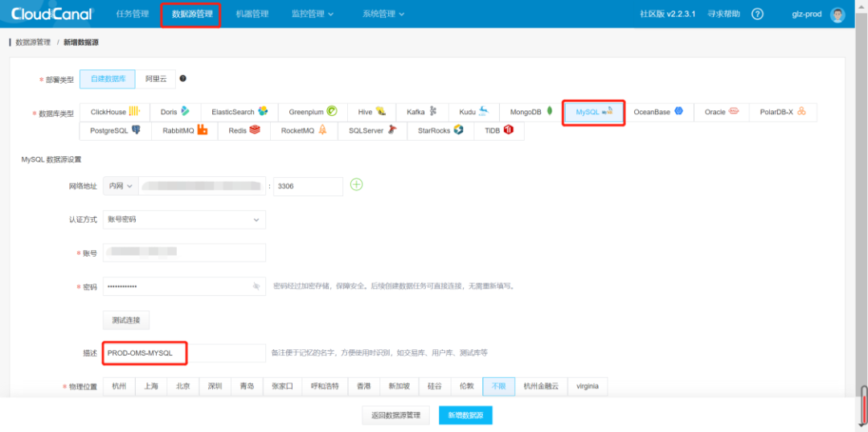Select Kafka database type
This screenshot has height=432, width=868.
(422, 112)
